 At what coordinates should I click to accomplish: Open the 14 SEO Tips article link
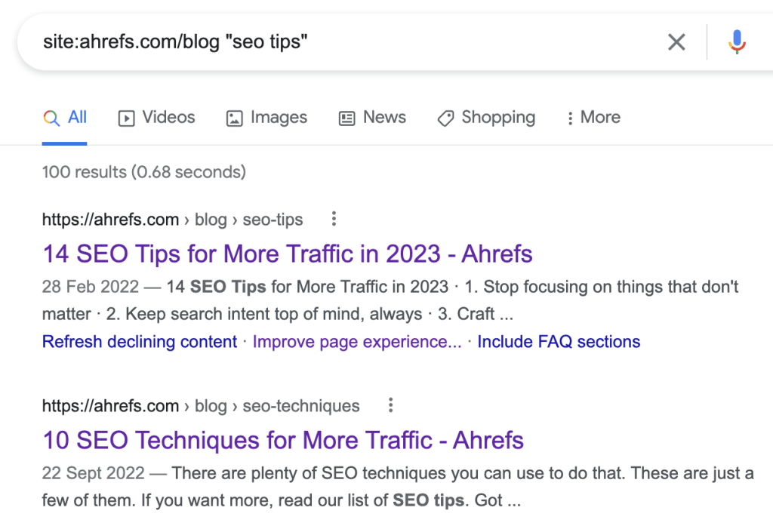tap(287, 254)
